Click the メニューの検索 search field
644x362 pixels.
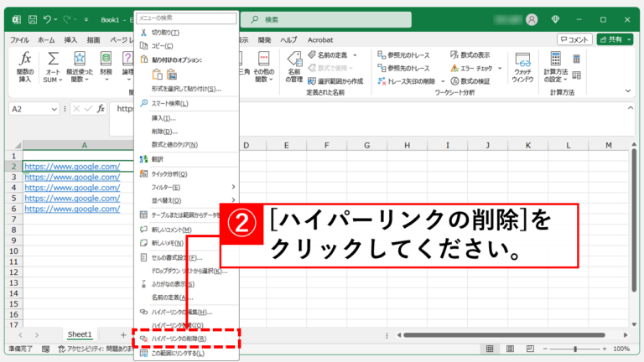click(184, 18)
